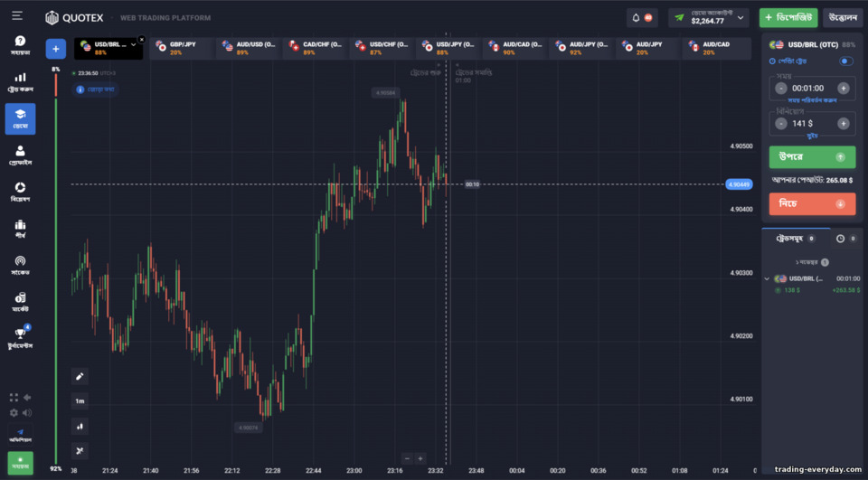Viewport: 868px width, 480px height.
Task: Open the hamburger menu icon
Action: click(x=17, y=15)
